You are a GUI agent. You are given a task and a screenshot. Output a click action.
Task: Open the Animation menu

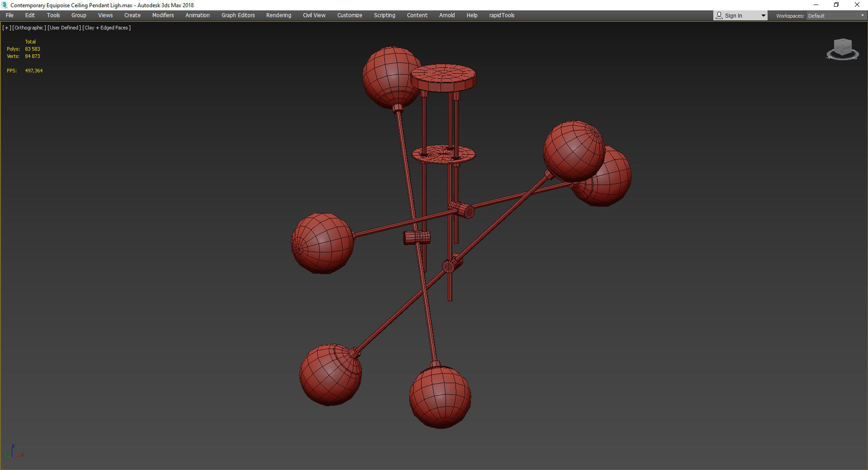click(x=198, y=15)
